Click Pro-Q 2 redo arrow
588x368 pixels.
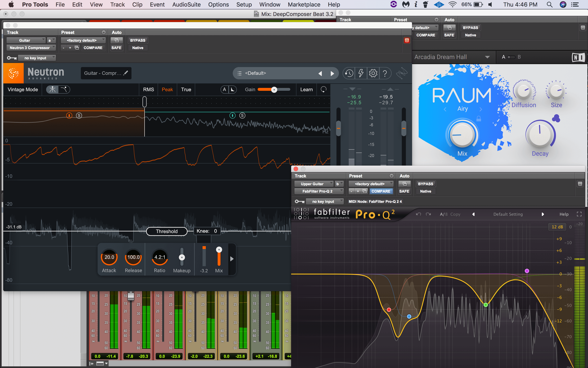pyautogui.click(x=428, y=214)
